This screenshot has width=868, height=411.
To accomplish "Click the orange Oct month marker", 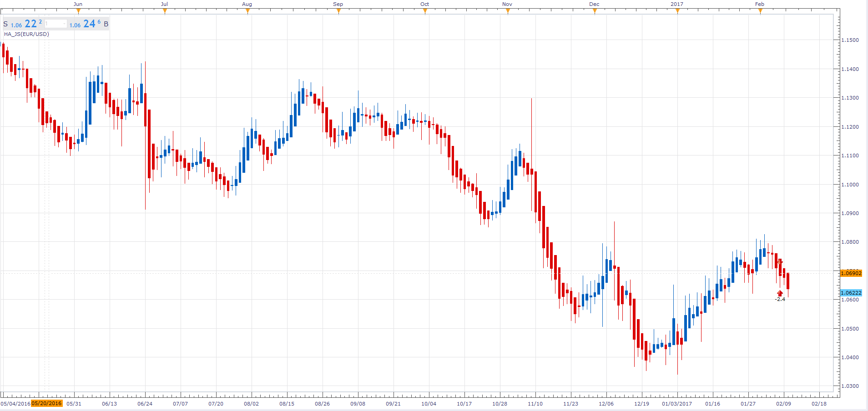I will (x=425, y=11).
